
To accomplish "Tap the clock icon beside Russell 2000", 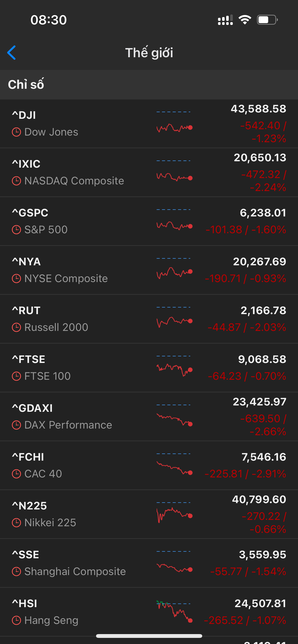I will [17, 328].
